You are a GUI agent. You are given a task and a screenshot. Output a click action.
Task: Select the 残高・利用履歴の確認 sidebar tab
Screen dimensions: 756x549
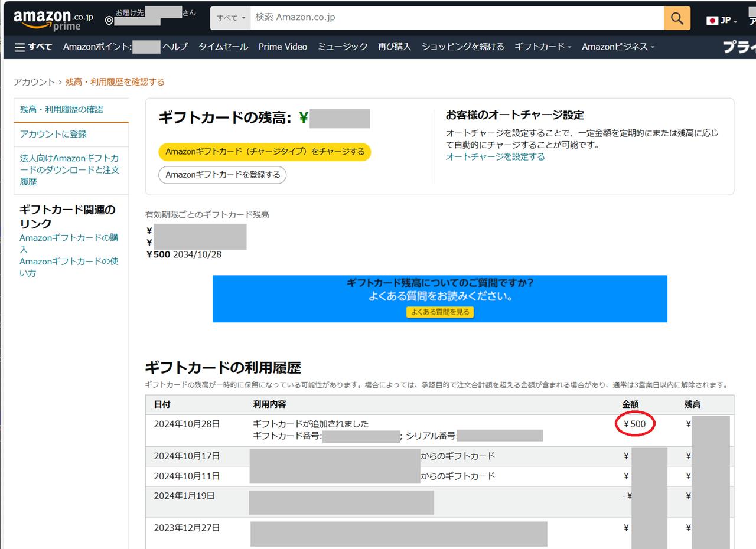point(61,109)
